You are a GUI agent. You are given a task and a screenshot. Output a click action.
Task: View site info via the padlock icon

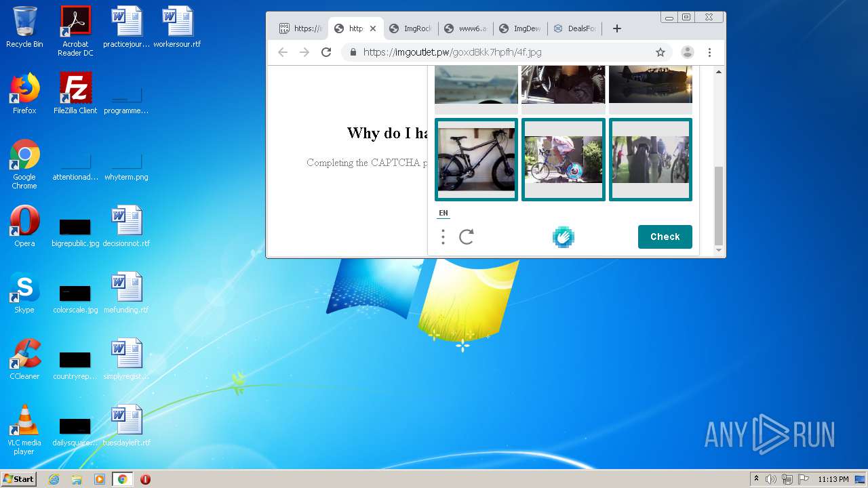[x=353, y=52]
